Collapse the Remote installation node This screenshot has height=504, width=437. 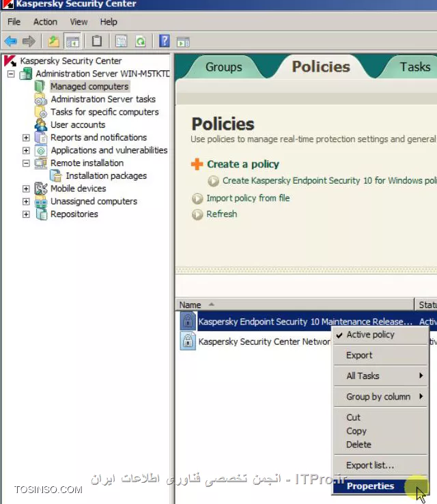(26, 163)
